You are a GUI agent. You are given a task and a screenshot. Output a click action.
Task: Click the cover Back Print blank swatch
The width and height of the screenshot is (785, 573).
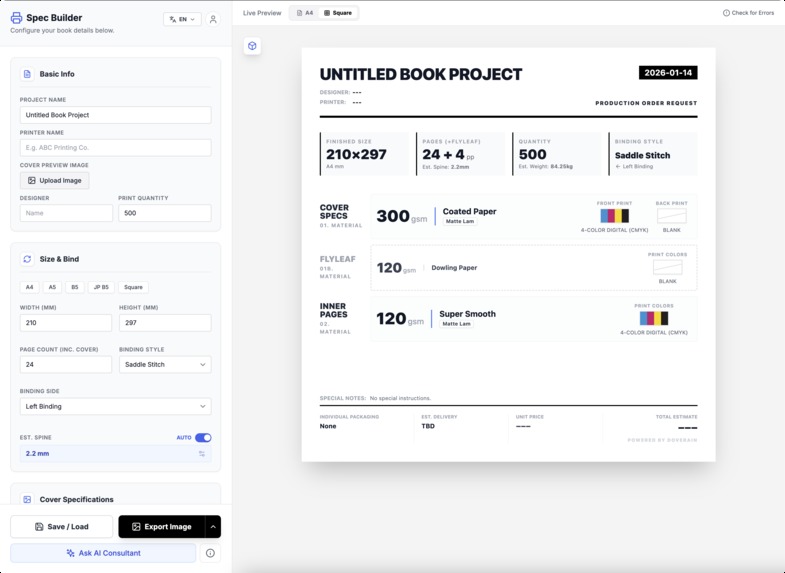pos(671,216)
